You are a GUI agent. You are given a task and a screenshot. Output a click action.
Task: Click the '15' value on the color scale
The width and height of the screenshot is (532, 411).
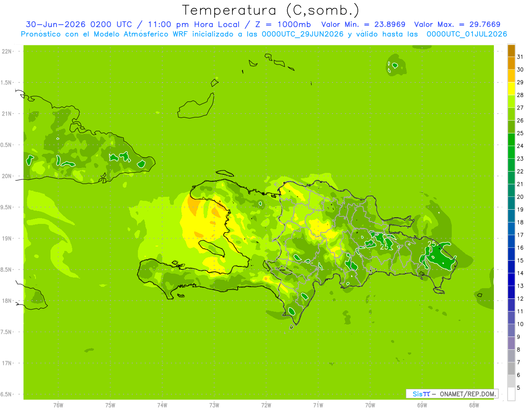(x=520, y=260)
